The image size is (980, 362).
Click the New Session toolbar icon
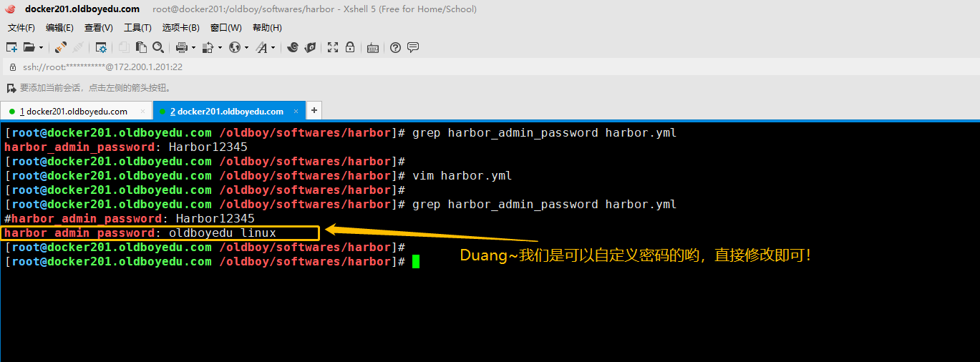click(x=11, y=47)
